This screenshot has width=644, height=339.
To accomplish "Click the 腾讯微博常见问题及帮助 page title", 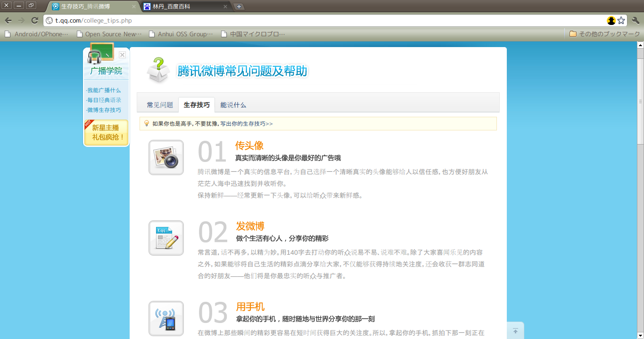I will 242,71.
